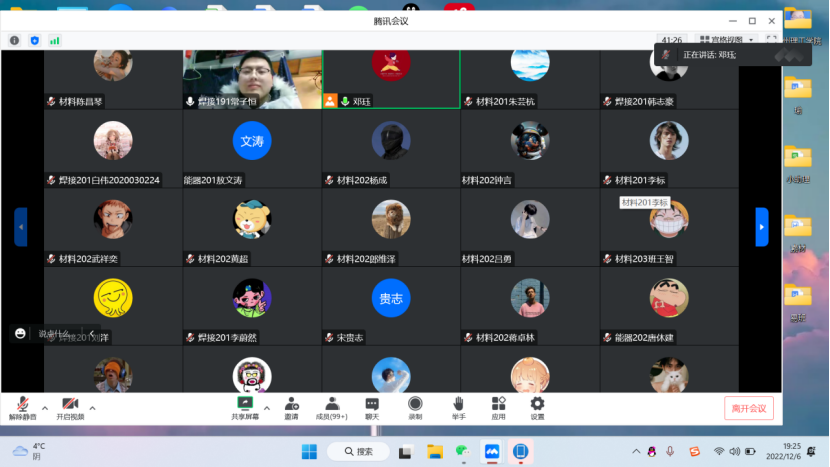Turn on camera with 开启视频
The height and width of the screenshot is (467, 830).
70,405
